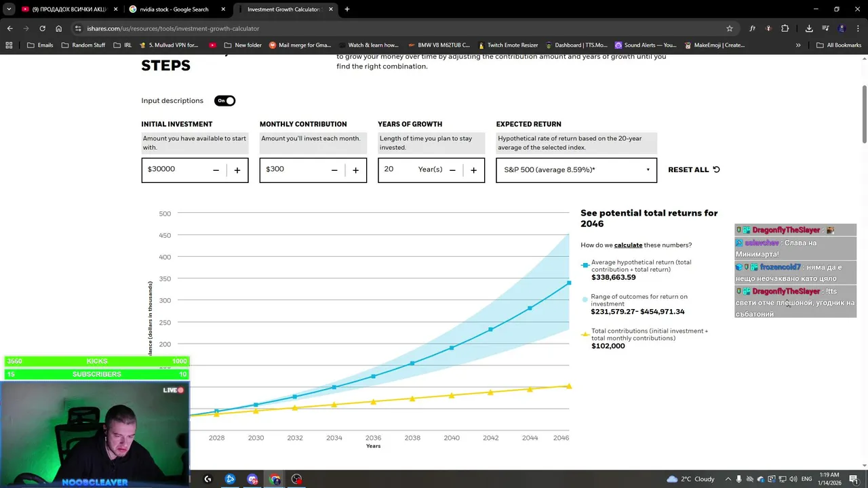Open a new browser tab
This screenshot has height=488, width=868.
tap(347, 9)
